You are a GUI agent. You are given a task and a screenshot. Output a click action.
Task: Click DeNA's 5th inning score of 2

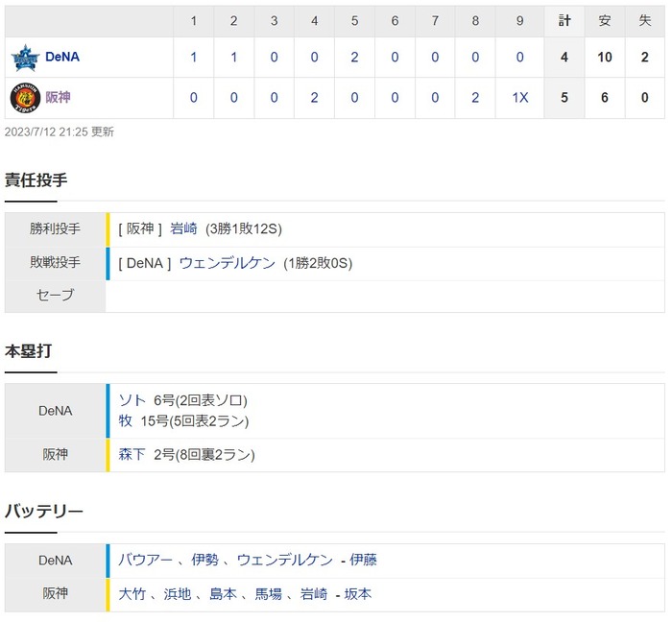pyautogui.click(x=354, y=58)
